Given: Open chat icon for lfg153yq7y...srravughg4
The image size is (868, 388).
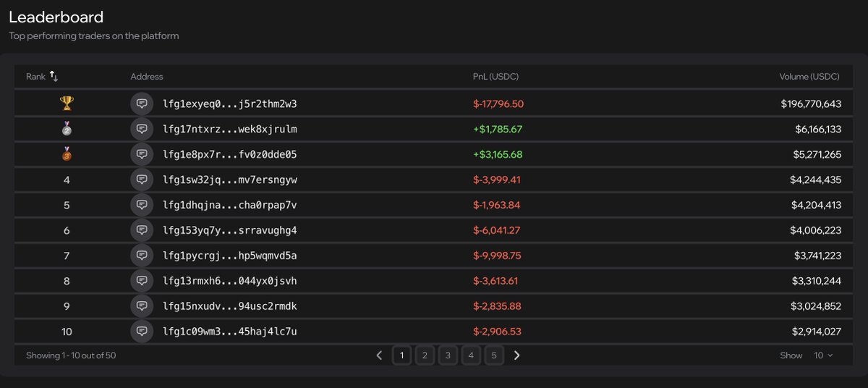Looking at the screenshot, I should [x=142, y=230].
